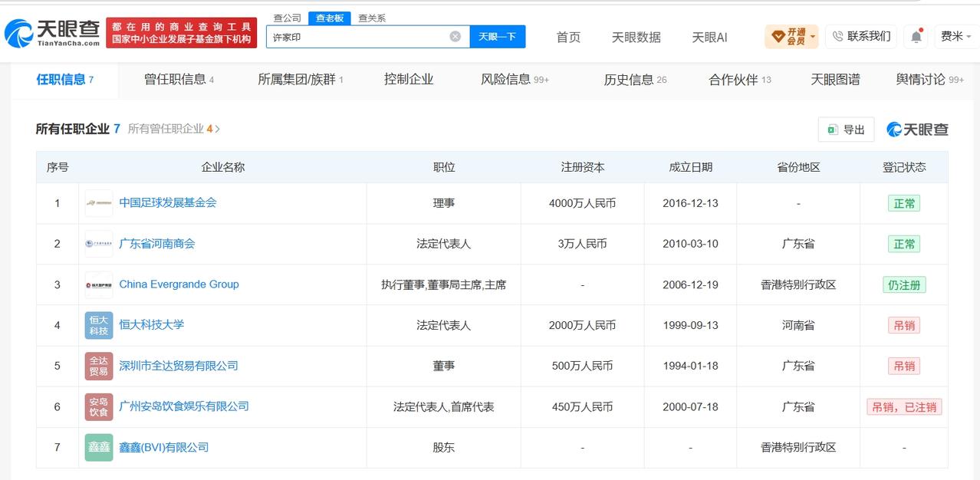
Task: Select the 河南省 region cell
Action: coord(798,325)
